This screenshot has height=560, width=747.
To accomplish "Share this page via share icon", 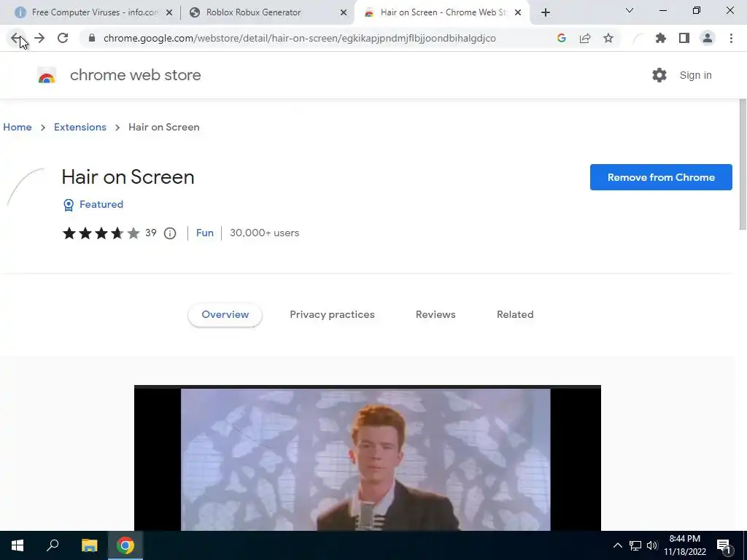I will click(585, 38).
